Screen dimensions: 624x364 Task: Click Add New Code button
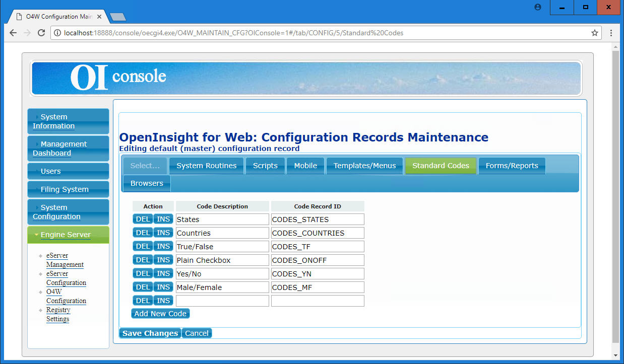tap(160, 314)
